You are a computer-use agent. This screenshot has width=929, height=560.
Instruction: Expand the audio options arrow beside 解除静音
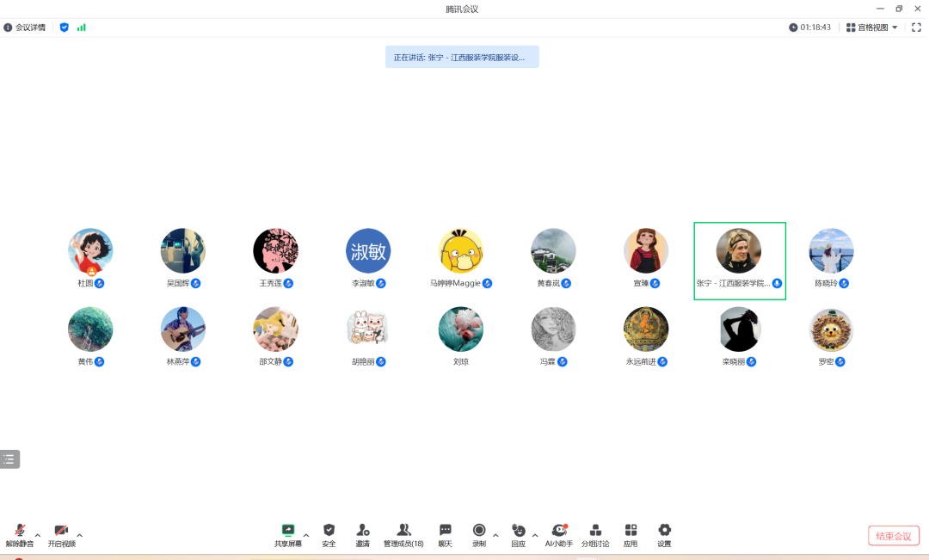37,535
